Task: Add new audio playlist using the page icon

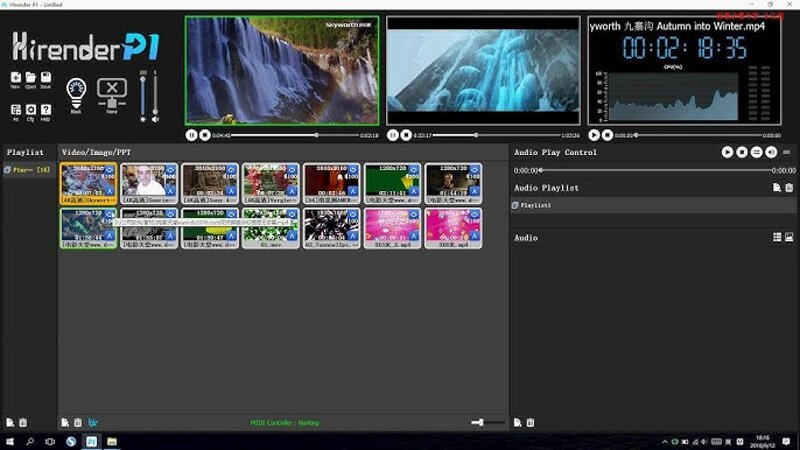Action: pos(776,187)
